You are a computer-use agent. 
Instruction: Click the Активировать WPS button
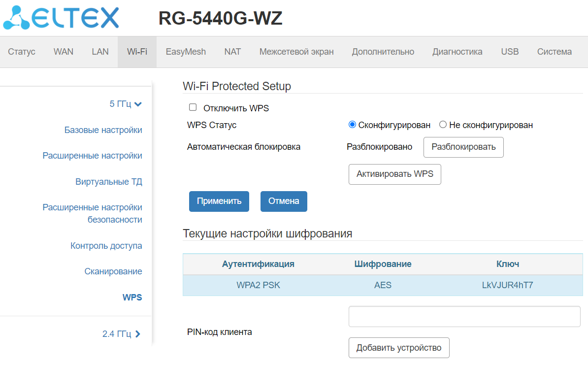point(394,174)
